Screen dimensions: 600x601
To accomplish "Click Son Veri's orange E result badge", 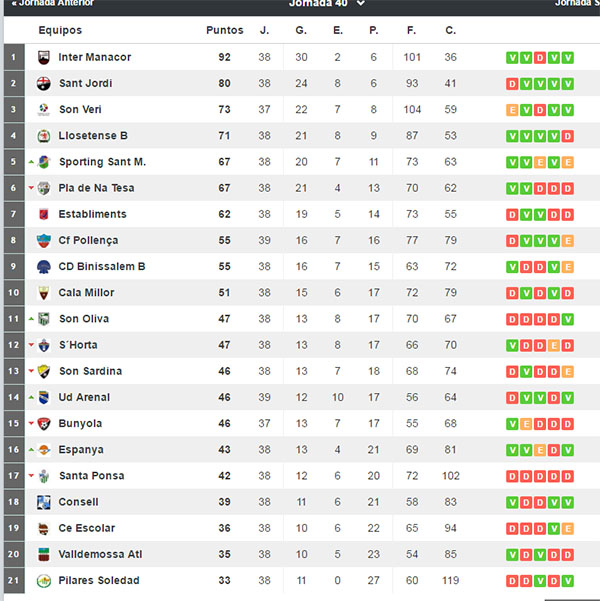I will [x=512, y=110].
